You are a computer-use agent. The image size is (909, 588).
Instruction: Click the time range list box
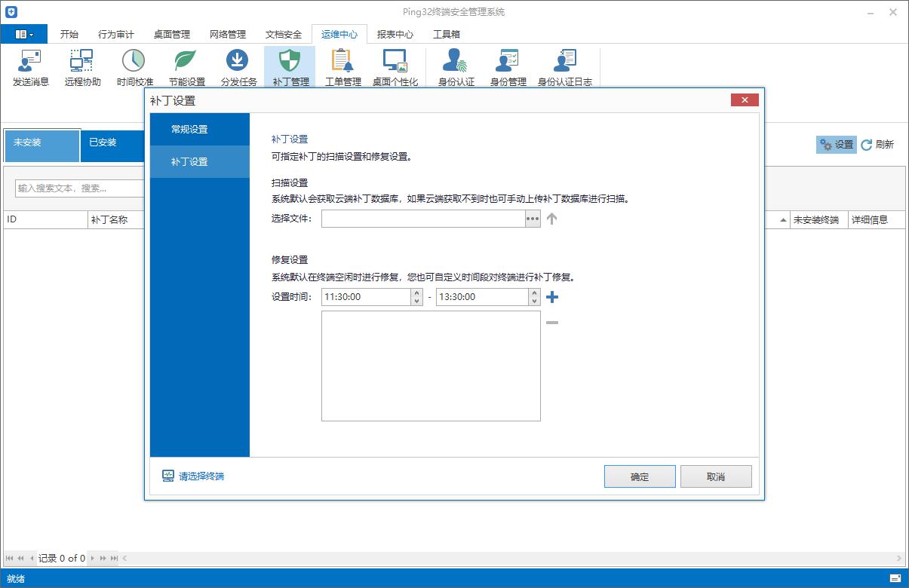(x=431, y=366)
